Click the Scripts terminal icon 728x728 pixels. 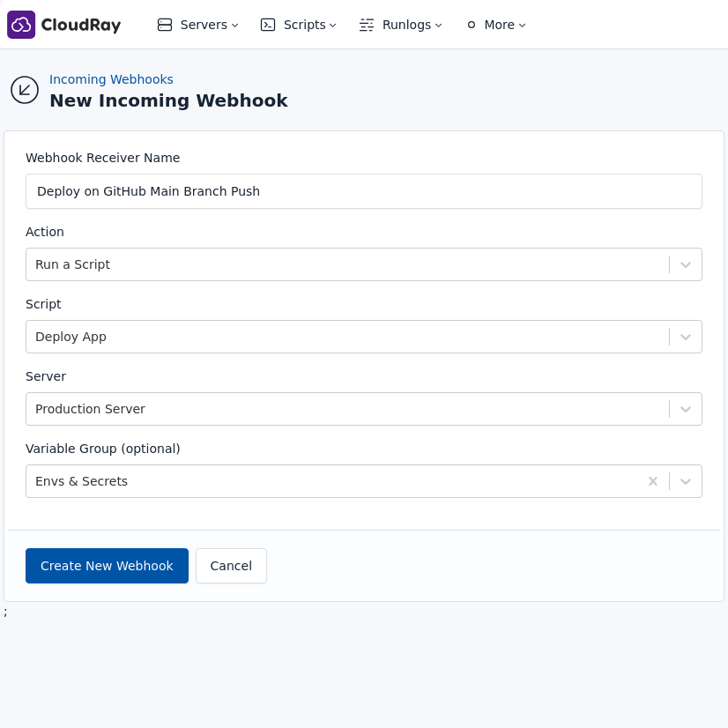268,25
